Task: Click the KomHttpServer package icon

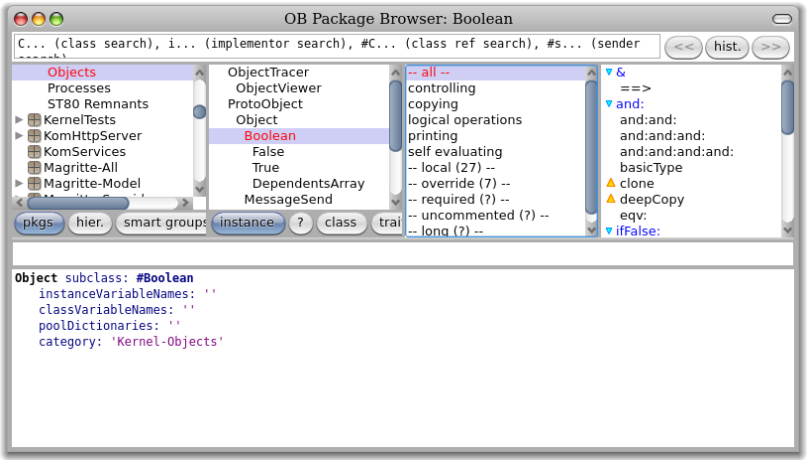Action: (35, 136)
